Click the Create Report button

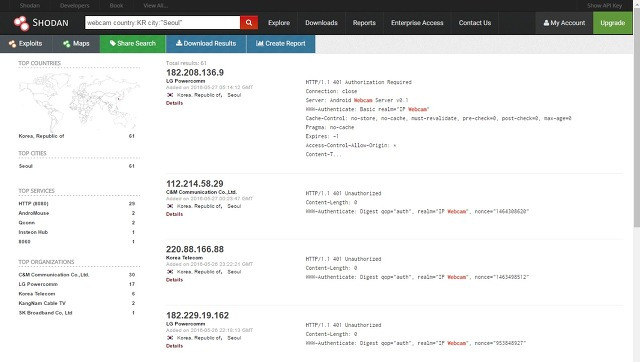coord(281,44)
